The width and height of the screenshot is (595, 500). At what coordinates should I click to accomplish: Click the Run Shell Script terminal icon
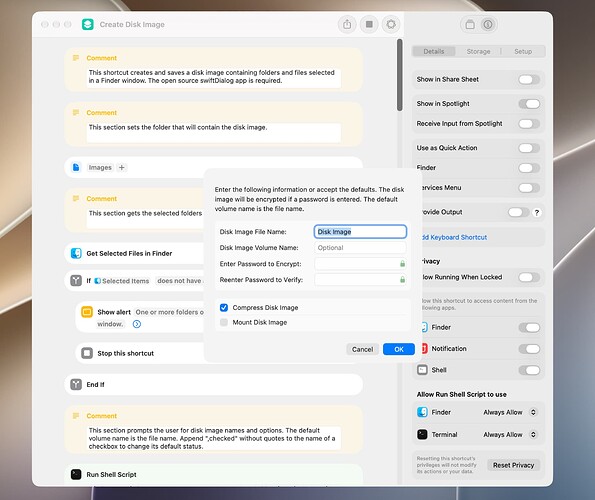(76, 474)
